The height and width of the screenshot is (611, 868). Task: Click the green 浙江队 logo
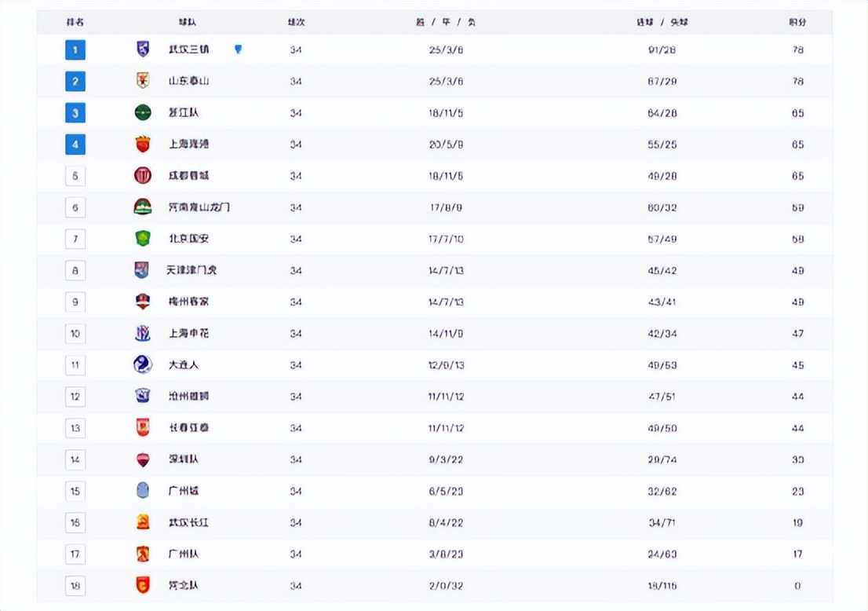point(143,112)
